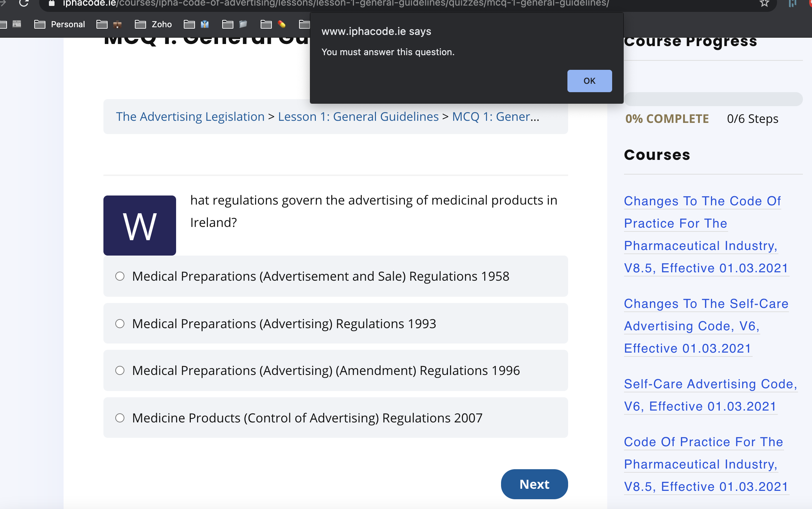Click the padlock site info icon
The height and width of the screenshot is (509, 812).
pyautogui.click(x=52, y=3)
